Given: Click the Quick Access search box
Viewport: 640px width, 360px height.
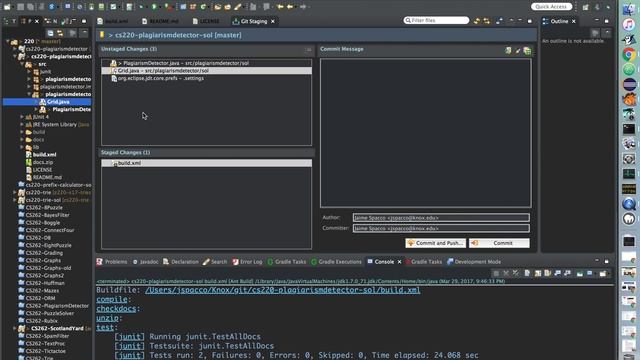Looking at the screenshot, I should click(x=551, y=7).
